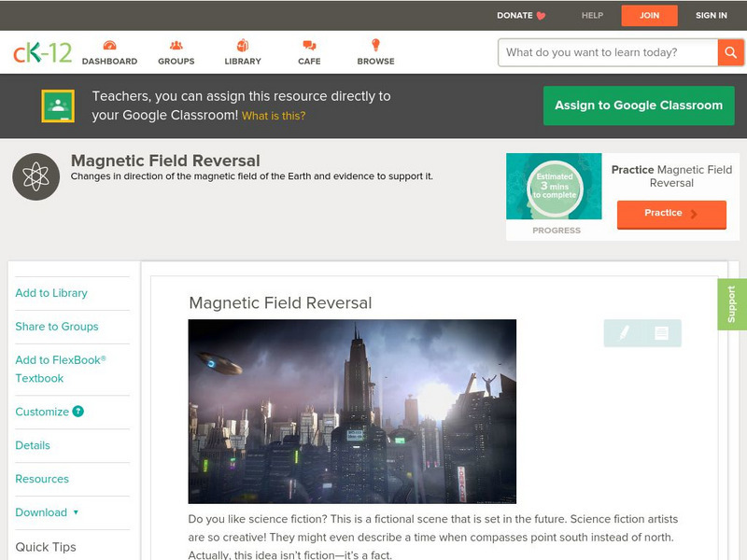This screenshot has width=747, height=560.
Task: Click the PROGRESS label under practice card
Action: [557, 231]
